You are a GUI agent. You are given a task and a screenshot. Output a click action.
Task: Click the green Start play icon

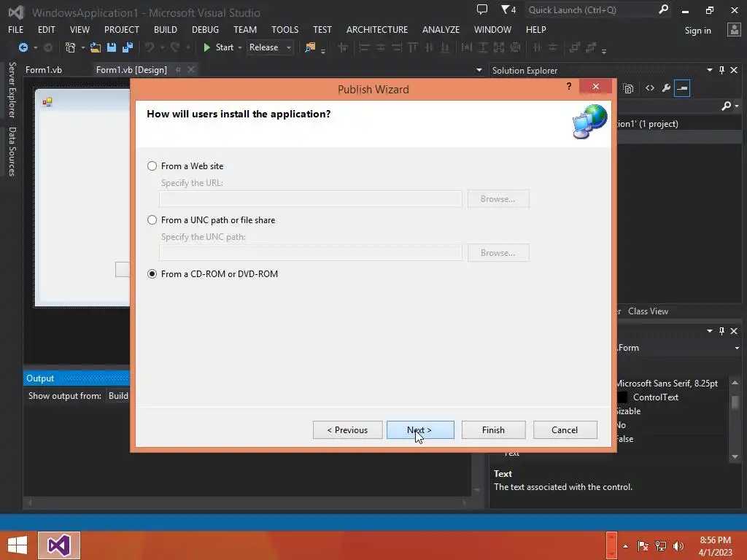206,47
